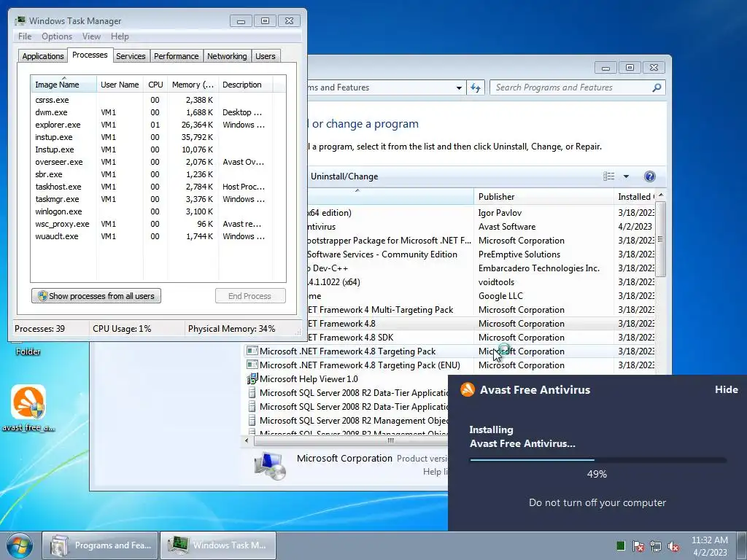Click the taskbar clock showing 11:32 AM
The width and height of the screenshot is (747, 560).
coord(710,545)
